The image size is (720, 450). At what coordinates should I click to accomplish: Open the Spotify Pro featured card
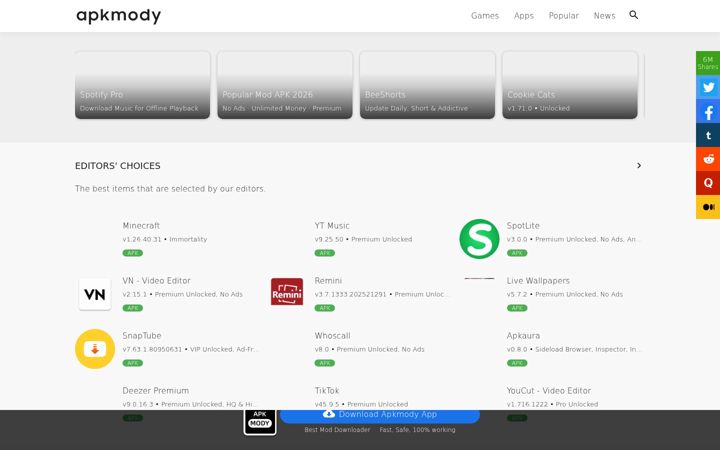(x=142, y=85)
